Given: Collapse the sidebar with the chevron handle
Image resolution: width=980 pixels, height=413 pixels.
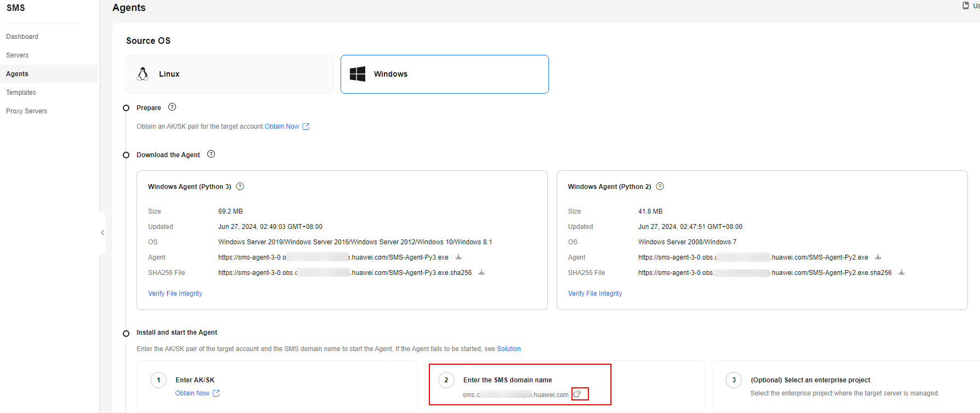Looking at the screenshot, I should [x=103, y=233].
